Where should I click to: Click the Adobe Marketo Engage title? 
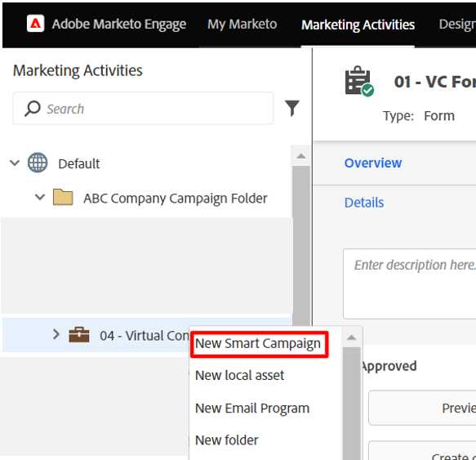[x=119, y=24]
